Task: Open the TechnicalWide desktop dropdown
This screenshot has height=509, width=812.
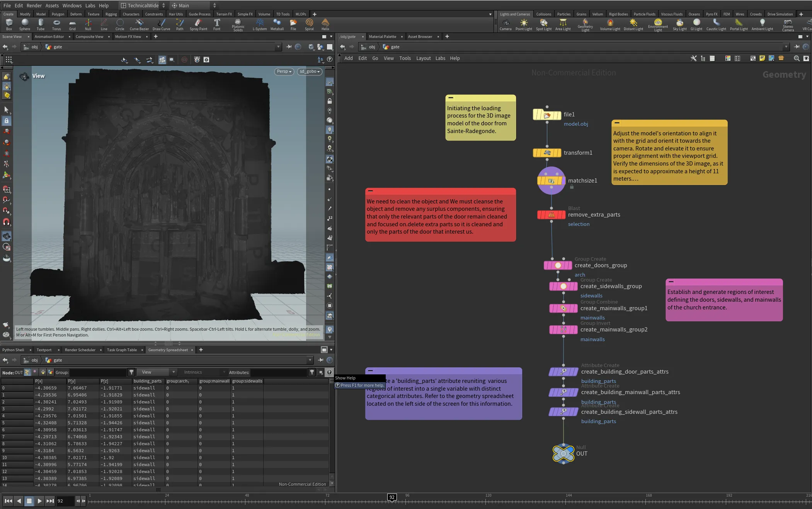Action: click(x=142, y=5)
